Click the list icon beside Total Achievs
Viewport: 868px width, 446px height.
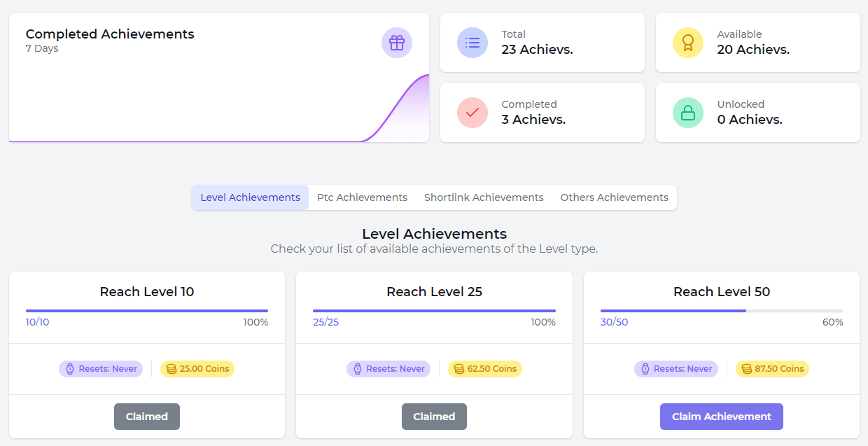click(x=472, y=43)
